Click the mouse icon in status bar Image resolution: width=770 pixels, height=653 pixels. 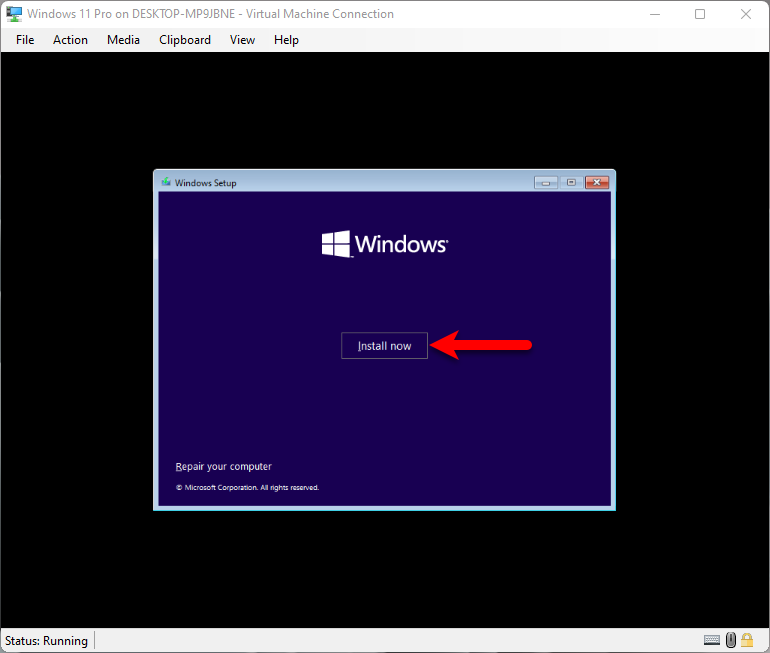point(731,640)
